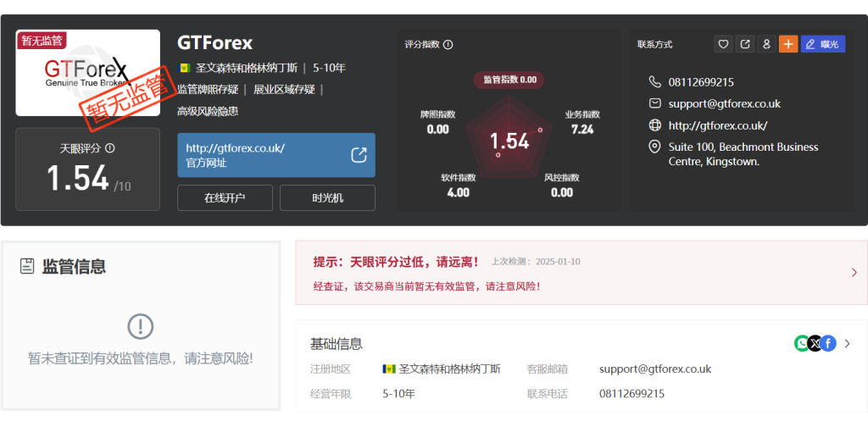Click the orange plus icon

coord(788,44)
